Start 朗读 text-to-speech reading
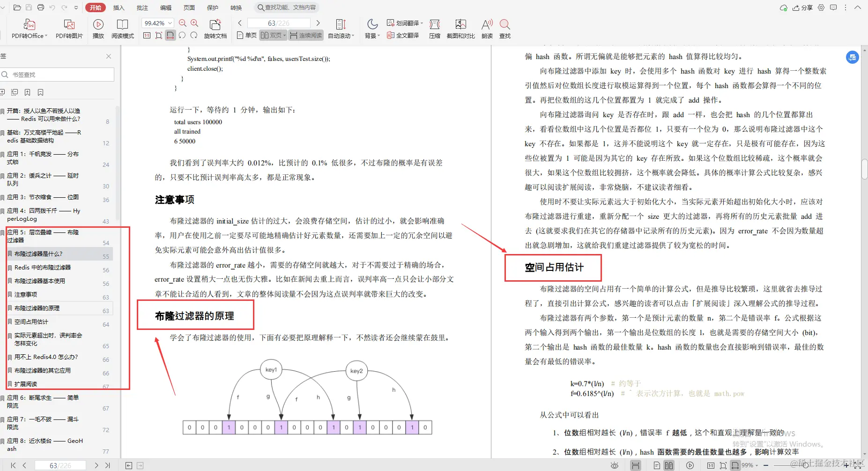Image resolution: width=868 pixels, height=471 pixels. coord(486,29)
